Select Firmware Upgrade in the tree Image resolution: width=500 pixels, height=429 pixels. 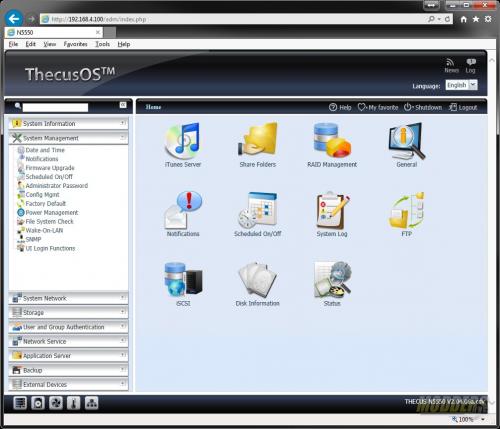[50, 168]
